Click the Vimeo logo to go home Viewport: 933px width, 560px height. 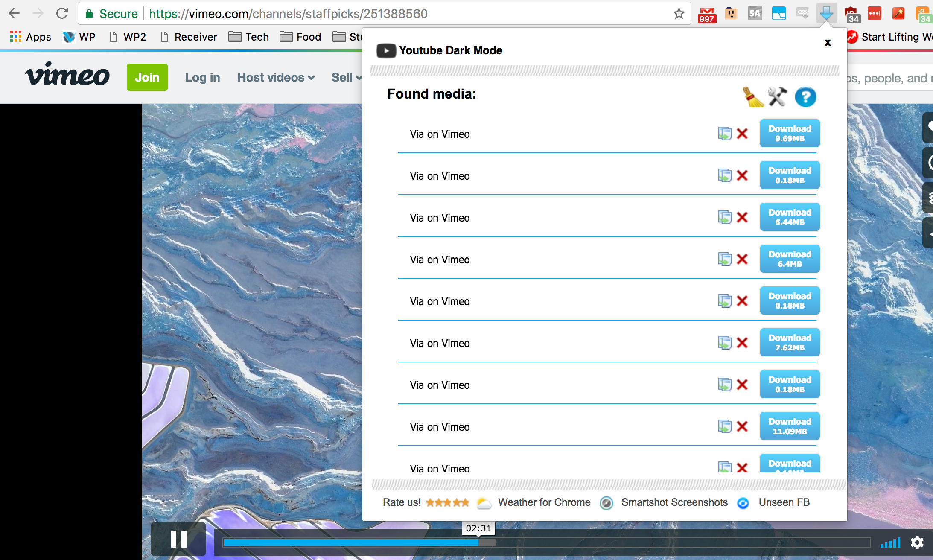click(66, 77)
